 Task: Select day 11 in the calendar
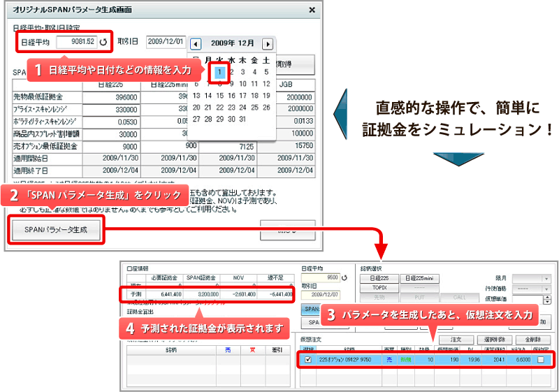[x=254, y=84]
